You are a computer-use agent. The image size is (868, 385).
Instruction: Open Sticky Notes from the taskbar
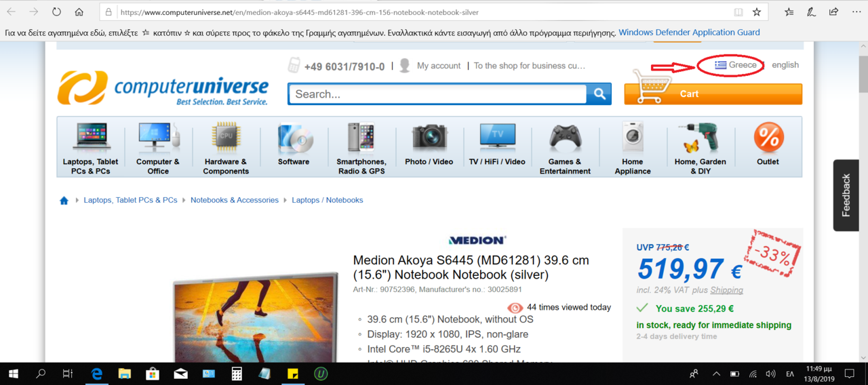click(293, 373)
